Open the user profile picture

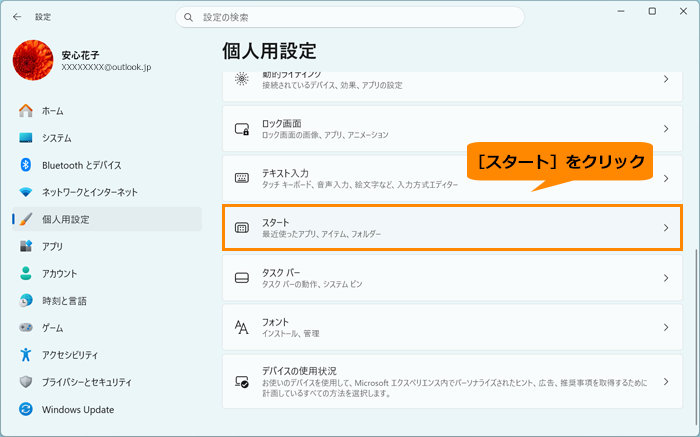pyautogui.click(x=33, y=60)
